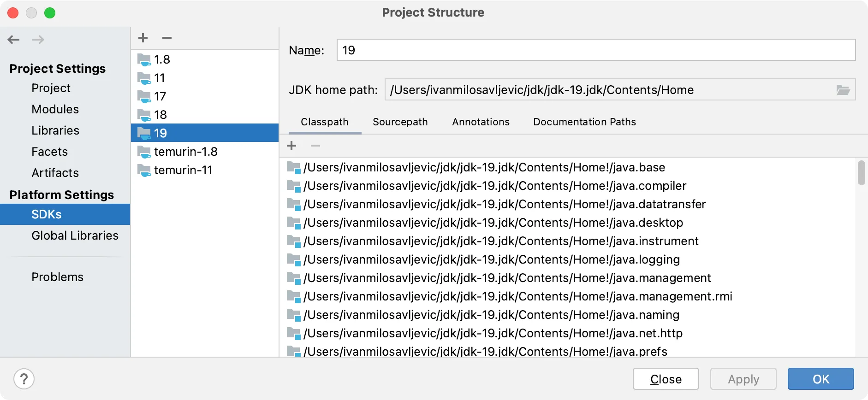Open Libraries settings section
The image size is (868, 400).
65,130
